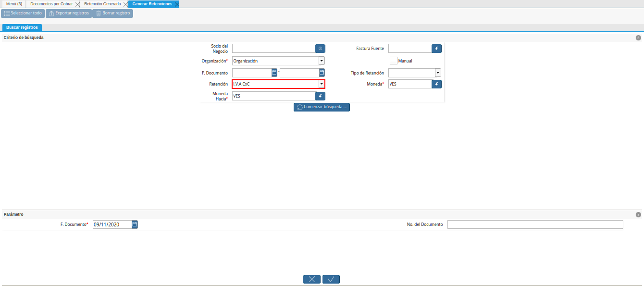644x286 pixels.
Task: Switch to Menú (3) tab
Action: coord(14,4)
